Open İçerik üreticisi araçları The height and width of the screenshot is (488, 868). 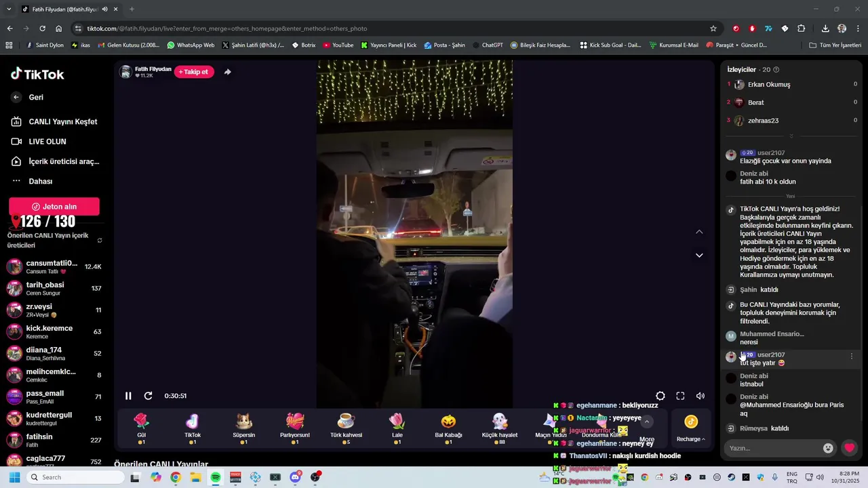55,161
